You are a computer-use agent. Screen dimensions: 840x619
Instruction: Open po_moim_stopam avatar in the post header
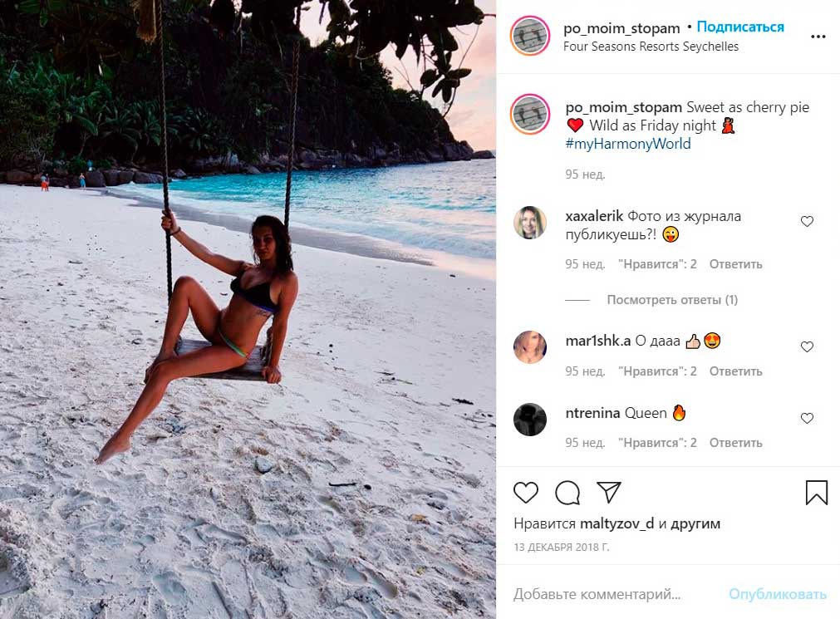coord(530,37)
